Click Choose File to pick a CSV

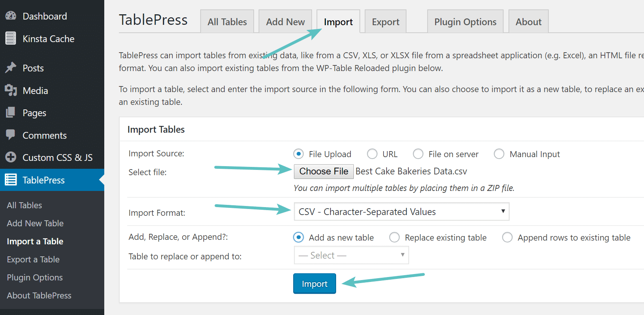(323, 171)
